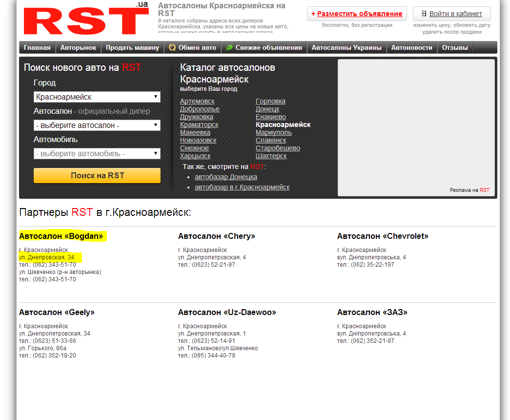Click the Автосалоны Красноармейска на RST title
The width and height of the screenshot is (510, 420).
[222, 9]
